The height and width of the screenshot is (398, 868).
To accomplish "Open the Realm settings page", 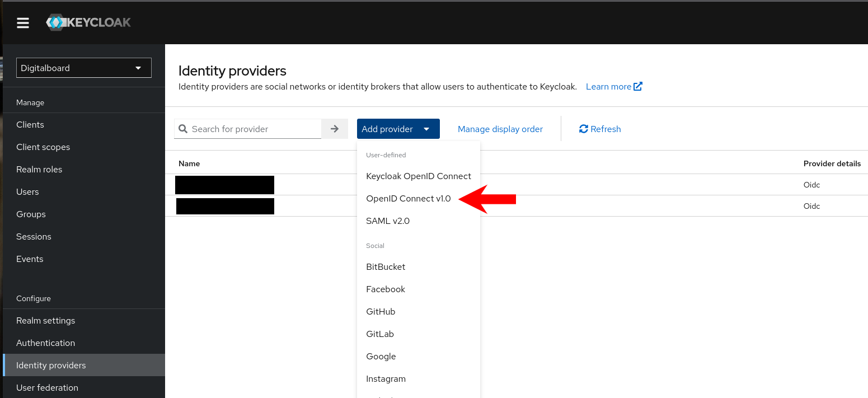I will pyautogui.click(x=46, y=320).
